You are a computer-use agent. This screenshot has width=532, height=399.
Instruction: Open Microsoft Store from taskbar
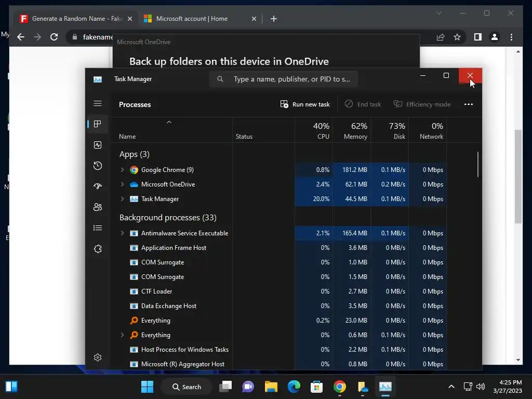(x=316, y=387)
